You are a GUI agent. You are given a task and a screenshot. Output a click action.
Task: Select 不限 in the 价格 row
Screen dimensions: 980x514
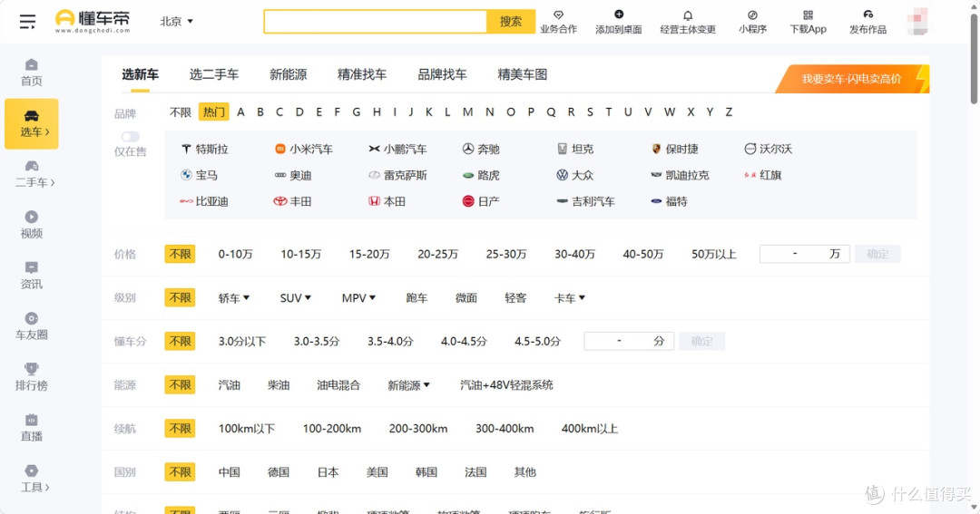click(180, 254)
